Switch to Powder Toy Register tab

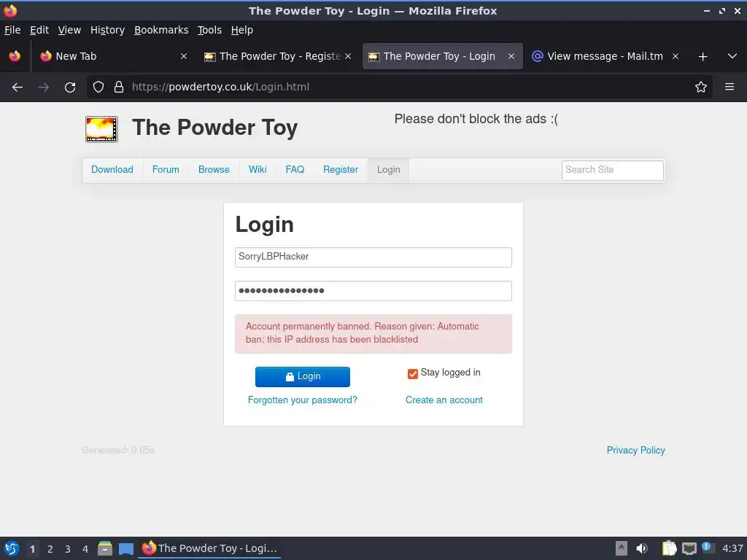point(277,56)
